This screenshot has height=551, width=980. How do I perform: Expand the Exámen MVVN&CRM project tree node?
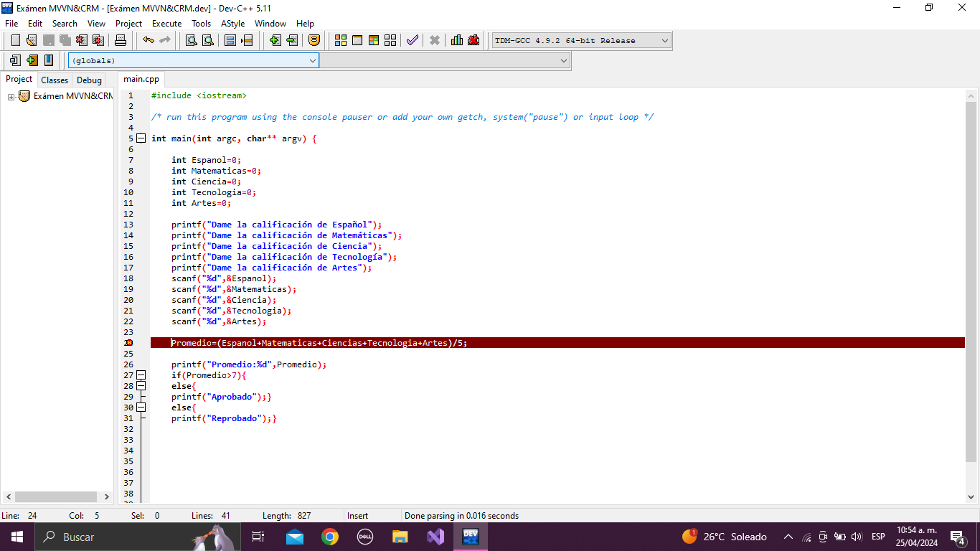point(11,96)
